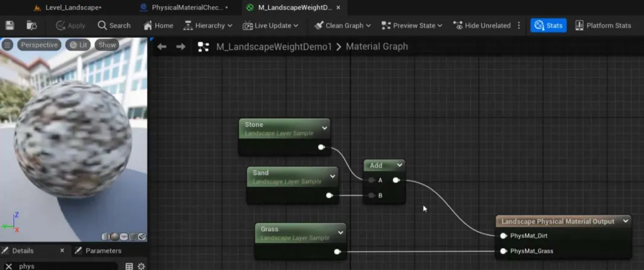
Task: Clear the phys search with X icon
Action: tap(8, 266)
